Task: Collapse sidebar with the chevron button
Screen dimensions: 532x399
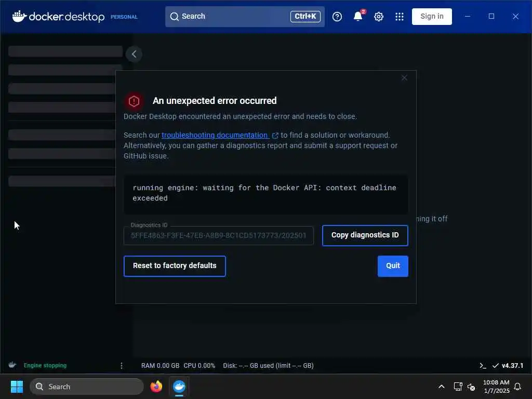Action: pos(134,54)
